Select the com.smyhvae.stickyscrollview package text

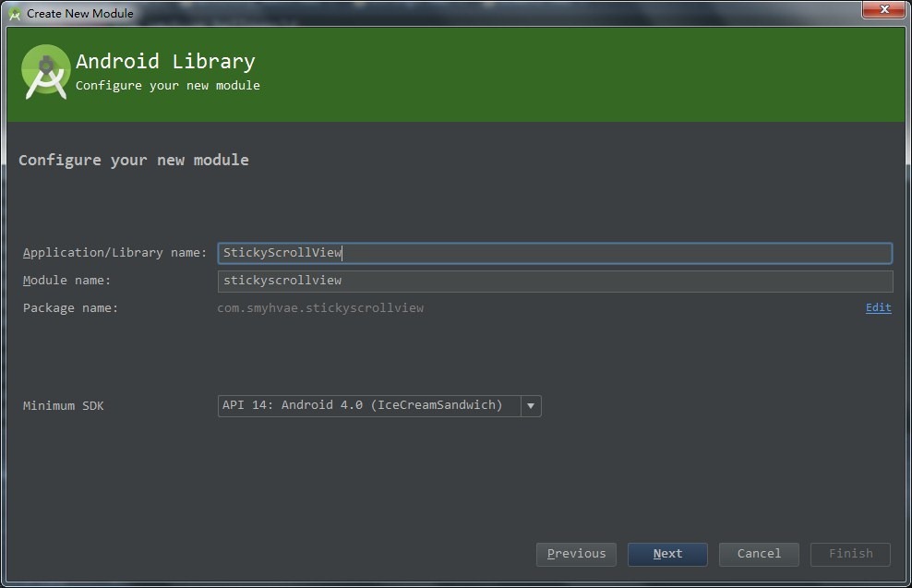pyautogui.click(x=320, y=308)
